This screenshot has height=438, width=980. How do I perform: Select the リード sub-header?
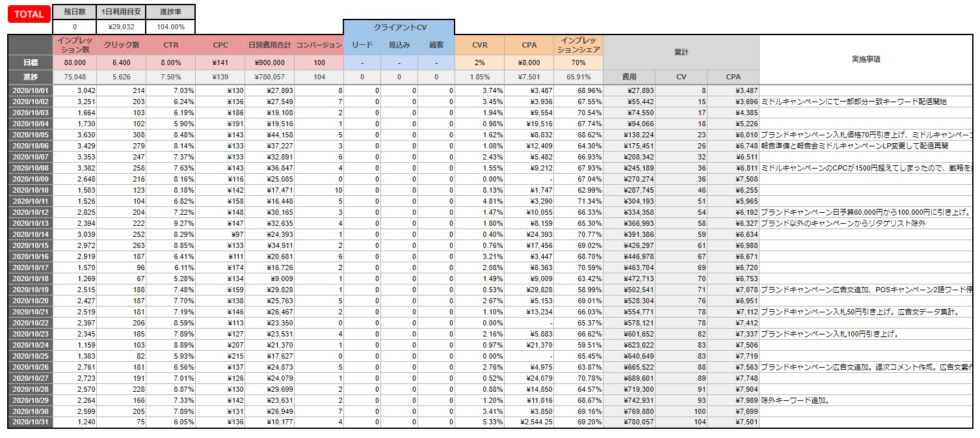point(362,45)
